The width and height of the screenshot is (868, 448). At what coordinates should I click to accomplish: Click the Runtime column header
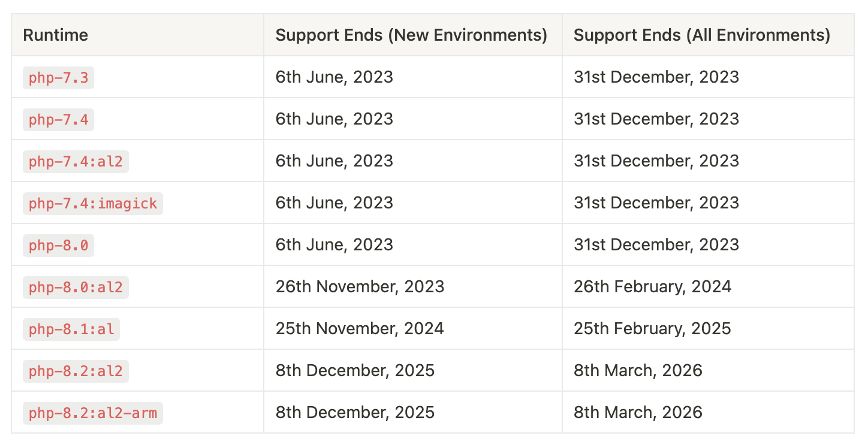[55, 35]
